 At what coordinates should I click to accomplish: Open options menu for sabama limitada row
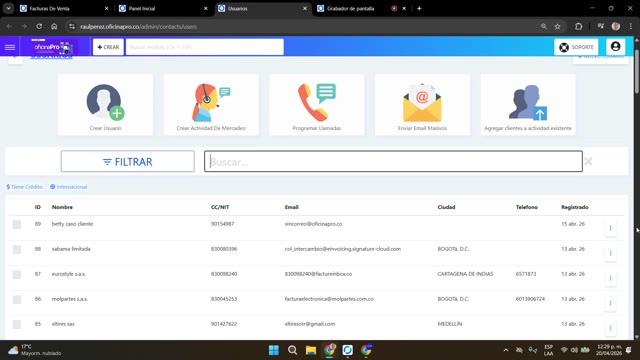tap(610, 253)
